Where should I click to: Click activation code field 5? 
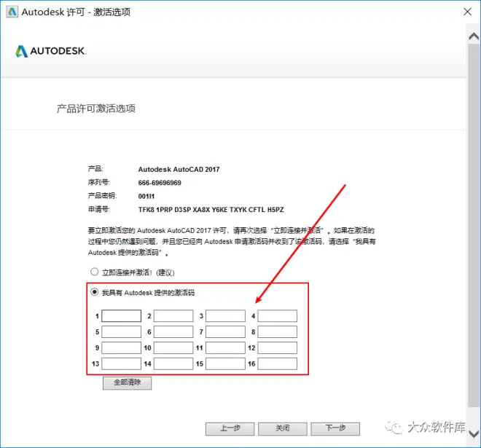pyautogui.click(x=121, y=331)
